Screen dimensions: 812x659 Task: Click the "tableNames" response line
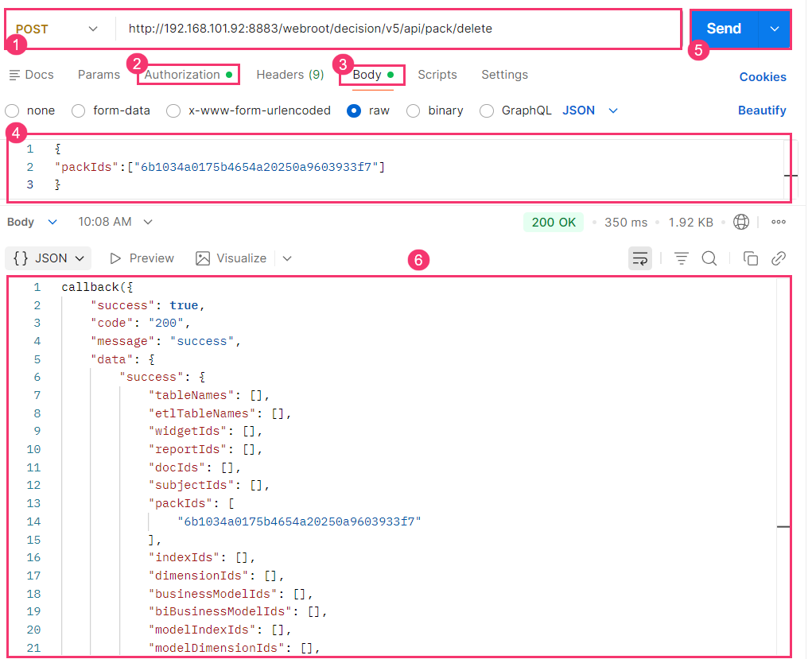(x=209, y=396)
